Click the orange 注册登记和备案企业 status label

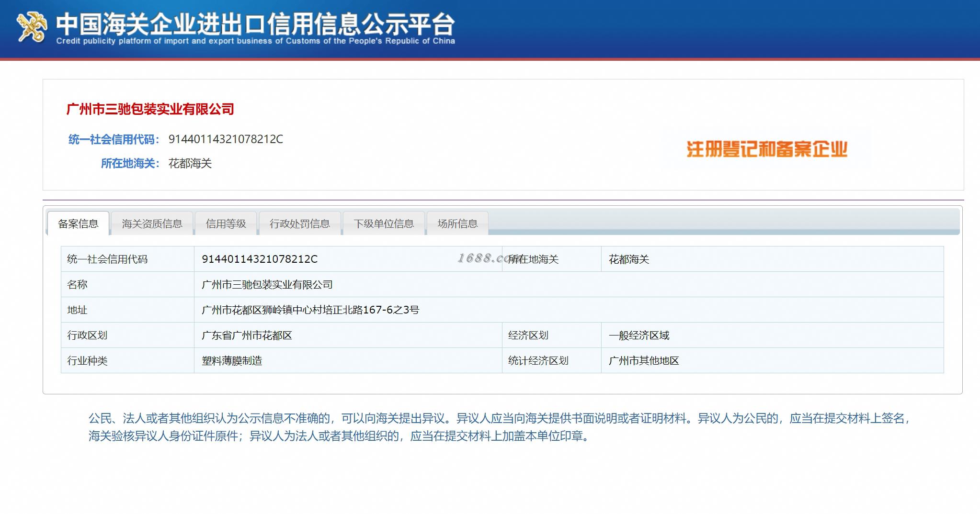pos(767,149)
